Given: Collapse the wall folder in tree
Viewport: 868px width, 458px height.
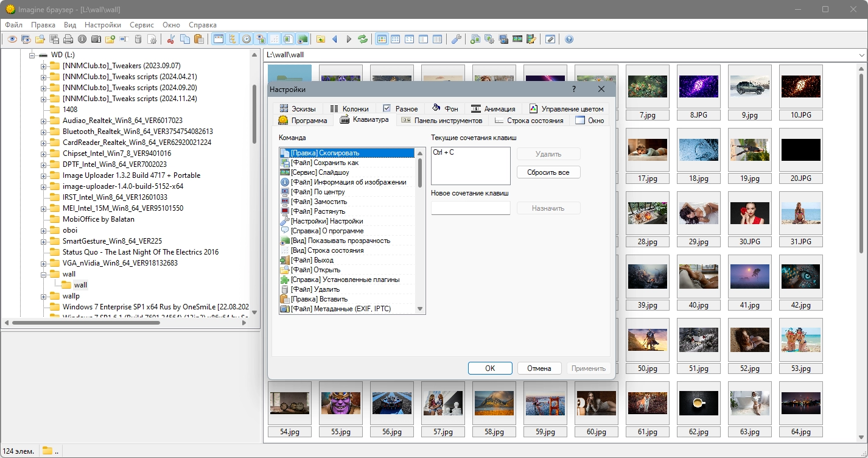Looking at the screenshot, I should click(44, 274).
